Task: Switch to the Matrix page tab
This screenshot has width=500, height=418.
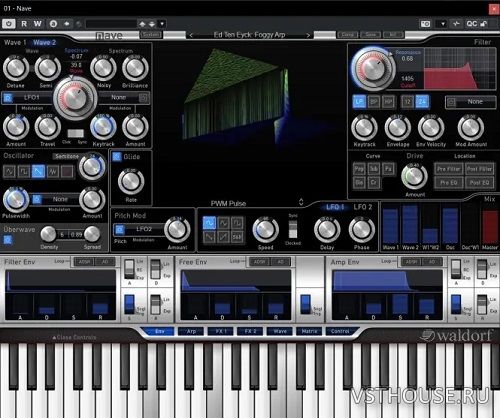Action: tap(309, 331)
